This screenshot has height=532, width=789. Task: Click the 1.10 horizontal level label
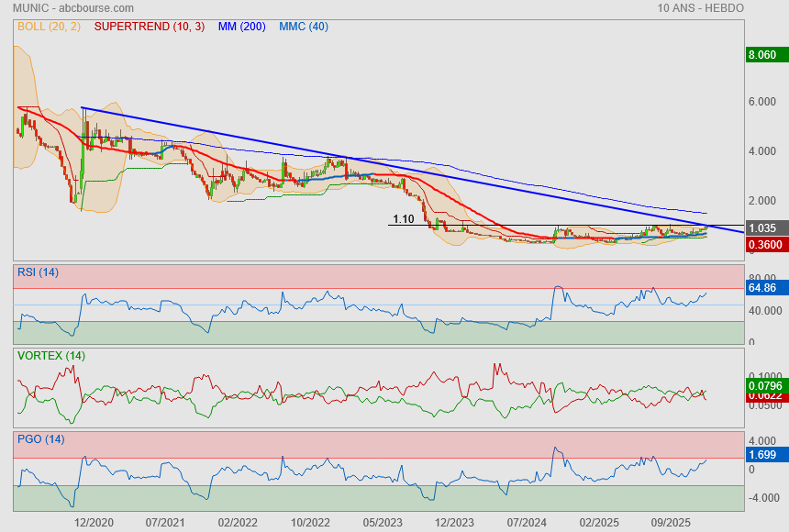403,219
